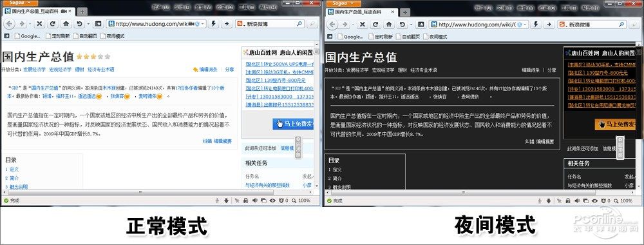
Task: Click the 马上免费发 button on left page
Action: point(293,124)
